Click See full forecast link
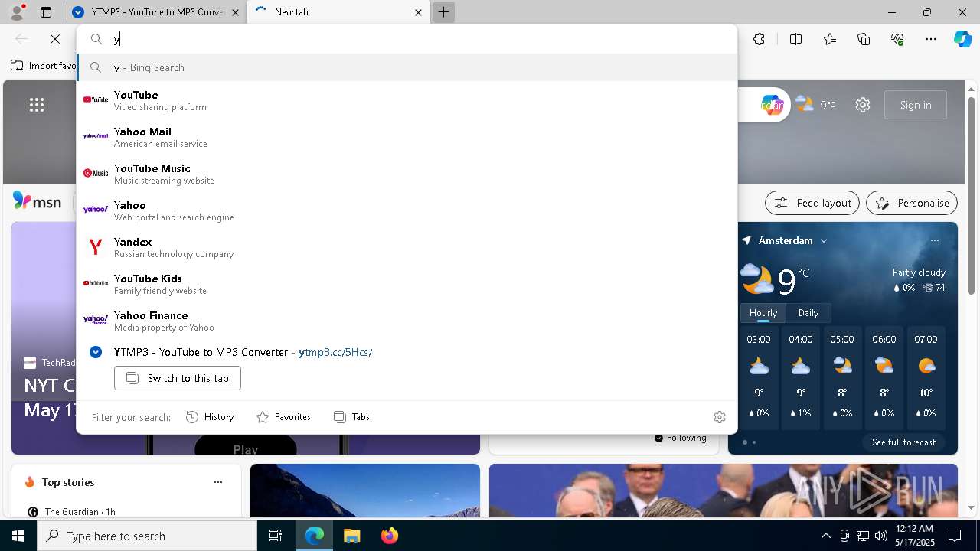The width and height of the screenshot is (980, 551). [903, 442]
